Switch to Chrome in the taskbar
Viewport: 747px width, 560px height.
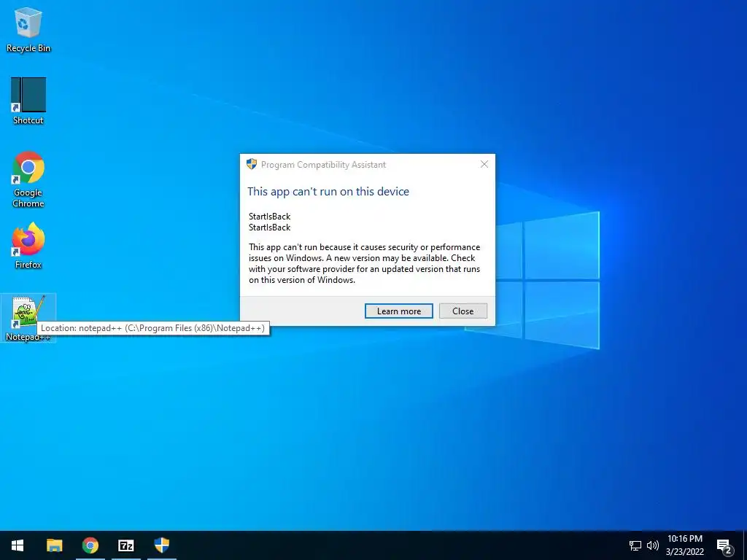tap(90, 545)
